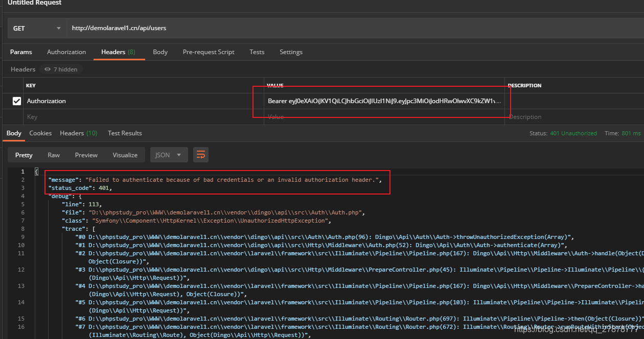644x339 pixels.
Task: Select the Visualize view button
Action: tap(125, 155)
